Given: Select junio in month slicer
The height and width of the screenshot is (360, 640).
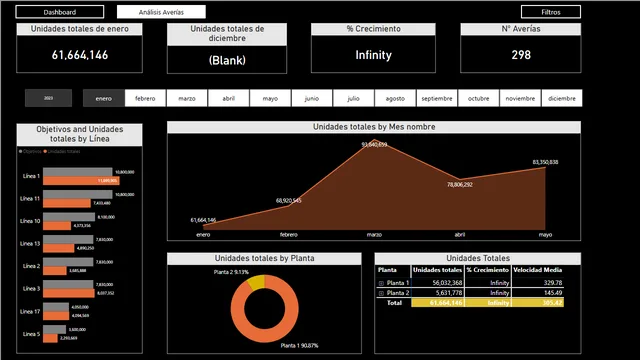Looking at the screenshot, I should tap(312, 98).
